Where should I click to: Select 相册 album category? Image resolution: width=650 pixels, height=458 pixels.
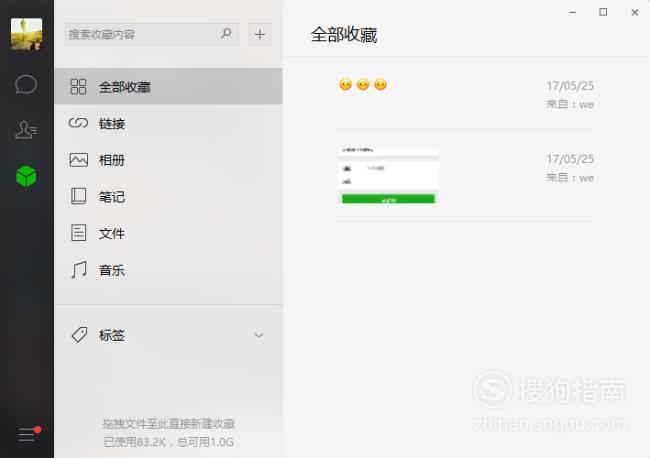pyautogui.click(x=168, y=160)
